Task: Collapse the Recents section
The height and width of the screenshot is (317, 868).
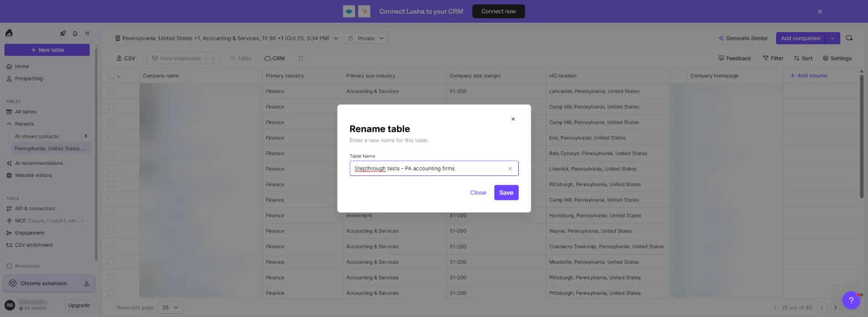Action: 9,124
